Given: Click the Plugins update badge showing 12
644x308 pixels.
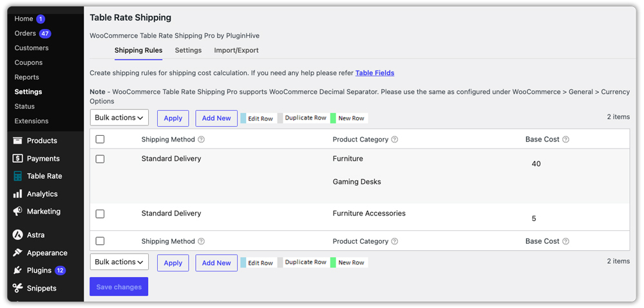Looking at the screenshot, I should 60,270.
